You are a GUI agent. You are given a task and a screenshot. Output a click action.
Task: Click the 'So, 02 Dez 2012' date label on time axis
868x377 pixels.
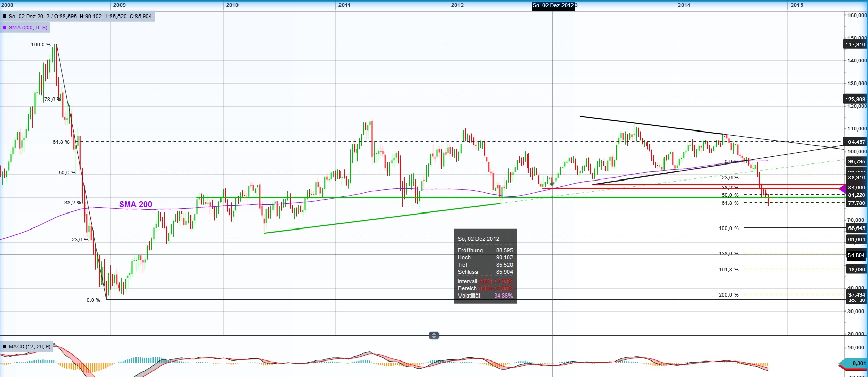(553, 5)
